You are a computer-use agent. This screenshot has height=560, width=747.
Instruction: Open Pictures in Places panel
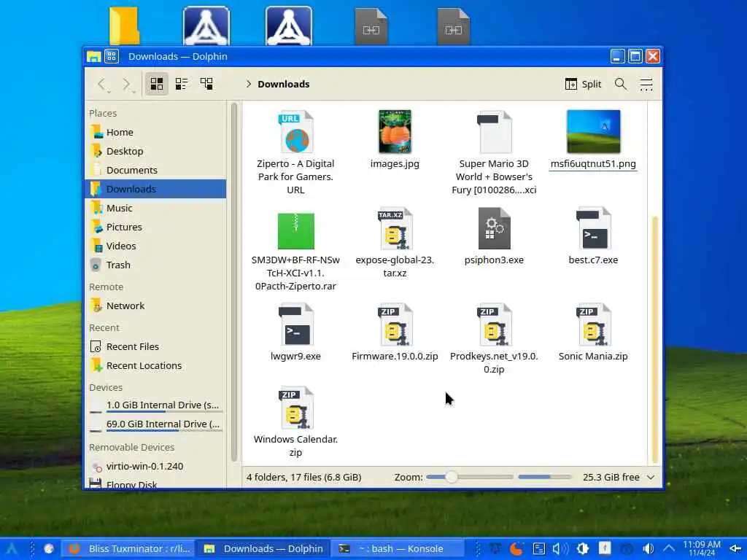[156, 227]
